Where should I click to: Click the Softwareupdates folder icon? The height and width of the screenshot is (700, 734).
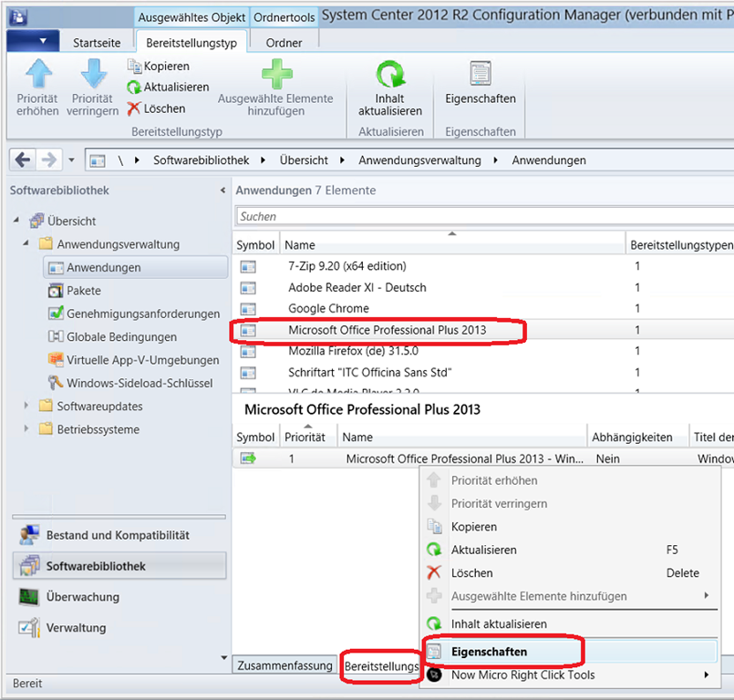click(x=46, y=406)
